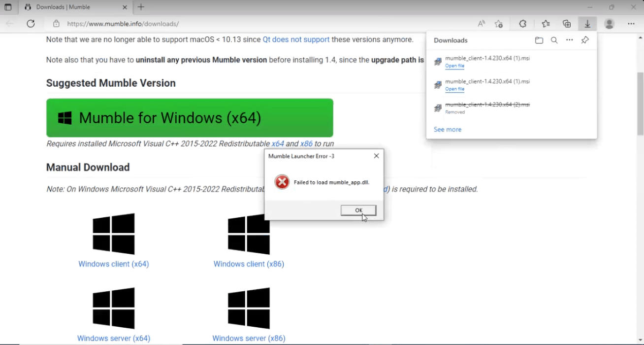Screen dimensions: 644x345
Task: Toggle the Downloads toolbar button
Action: [587, 24]
